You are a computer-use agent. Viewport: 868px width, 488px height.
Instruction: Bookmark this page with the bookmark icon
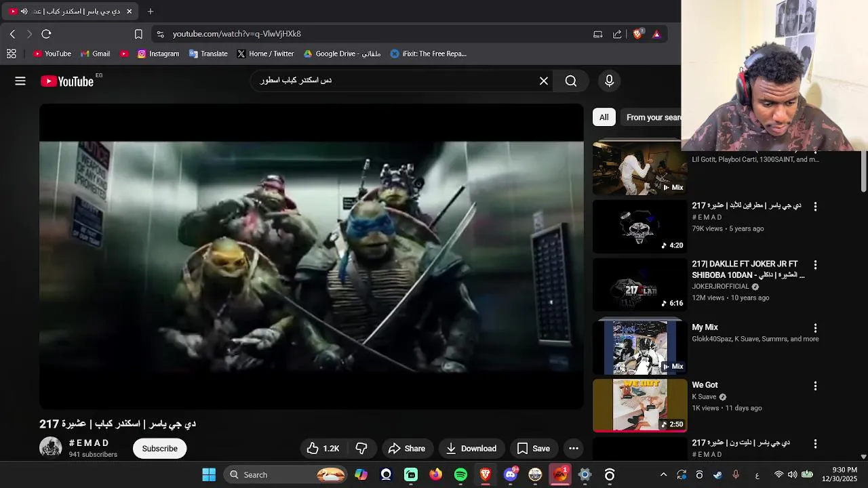point(138,34)
